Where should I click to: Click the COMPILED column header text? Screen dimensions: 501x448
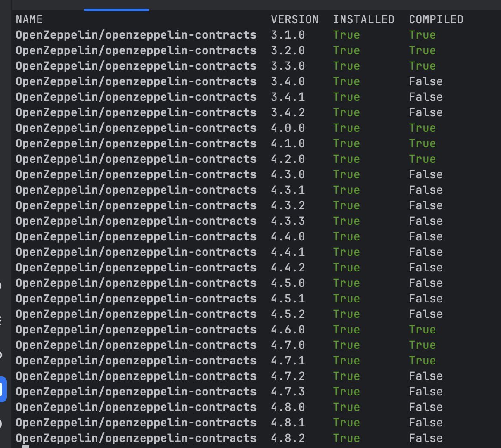pyautogui.click(x=436, y=19)
